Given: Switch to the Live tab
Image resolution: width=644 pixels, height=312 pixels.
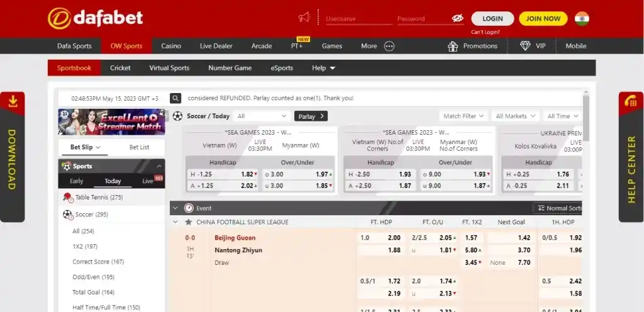Looking at the screenshot, I should pyautogui.click(x=148, y=181).
